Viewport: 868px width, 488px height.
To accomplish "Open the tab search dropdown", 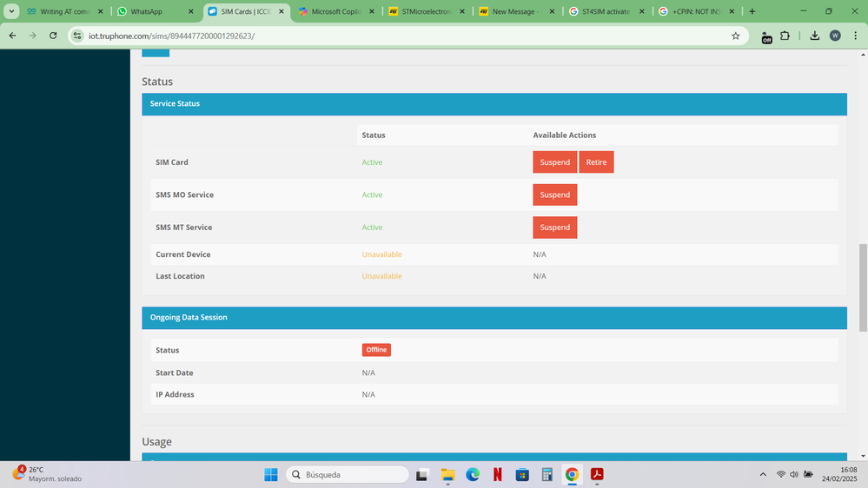I will 11,11.
